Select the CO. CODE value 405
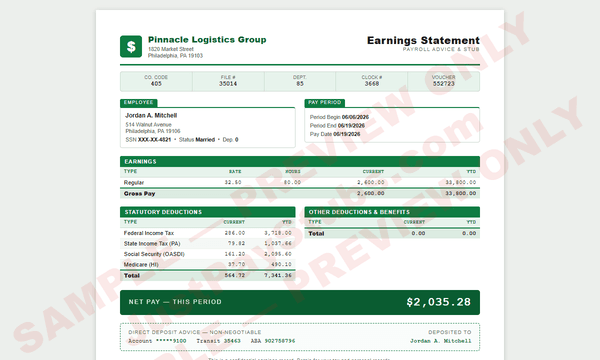 (156, 83)
